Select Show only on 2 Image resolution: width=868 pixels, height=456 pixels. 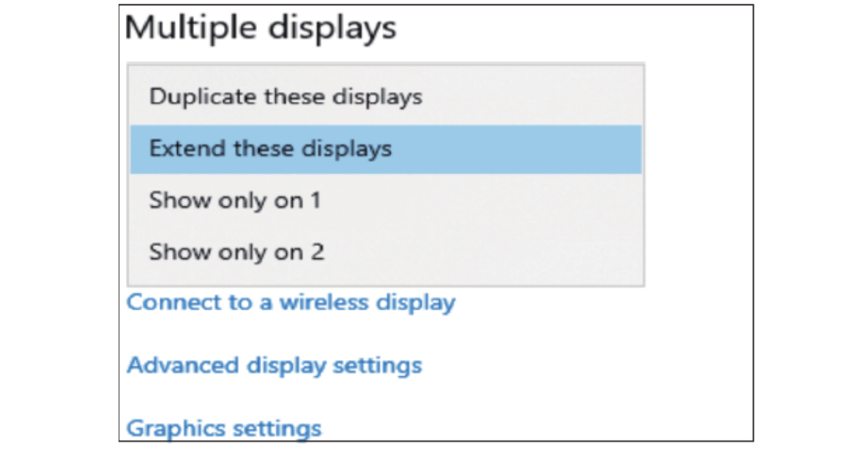(x=236, y=253)
